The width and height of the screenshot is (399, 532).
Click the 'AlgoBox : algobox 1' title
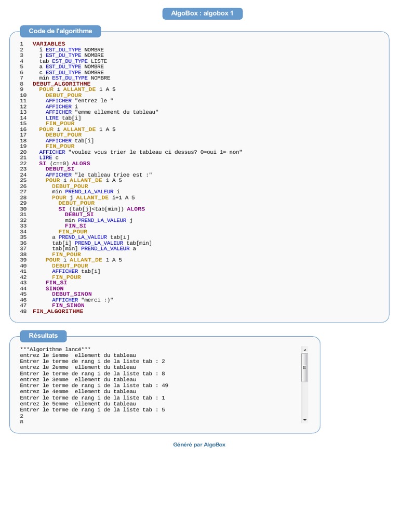pyautogui.click(x=202, y=14)
